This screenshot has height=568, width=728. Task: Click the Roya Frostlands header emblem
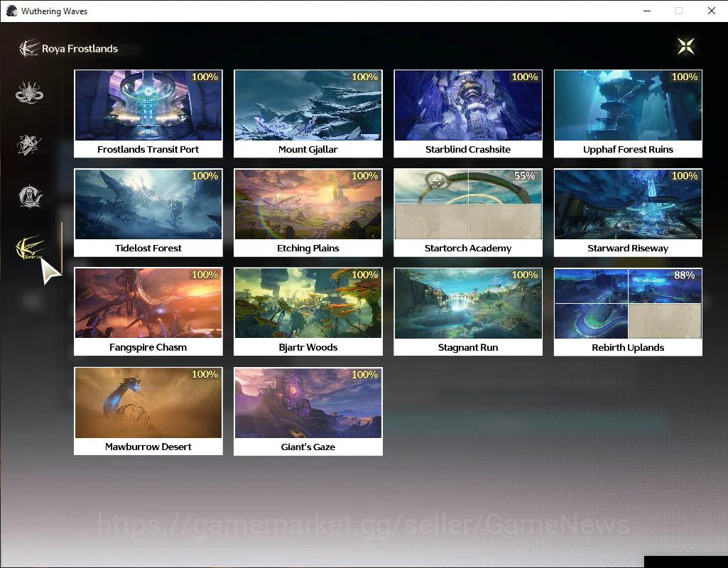pos(29,48)
